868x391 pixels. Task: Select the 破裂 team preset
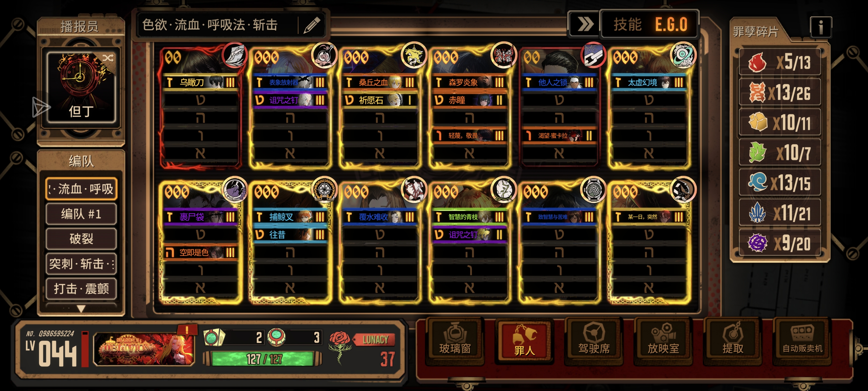[x=81, y=239]
